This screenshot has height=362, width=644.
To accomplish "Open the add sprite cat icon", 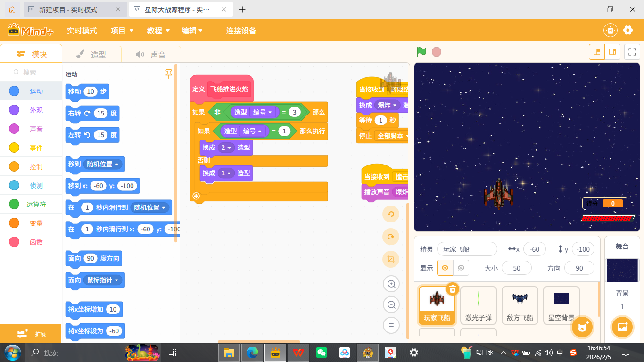I will tap(581, 327).
